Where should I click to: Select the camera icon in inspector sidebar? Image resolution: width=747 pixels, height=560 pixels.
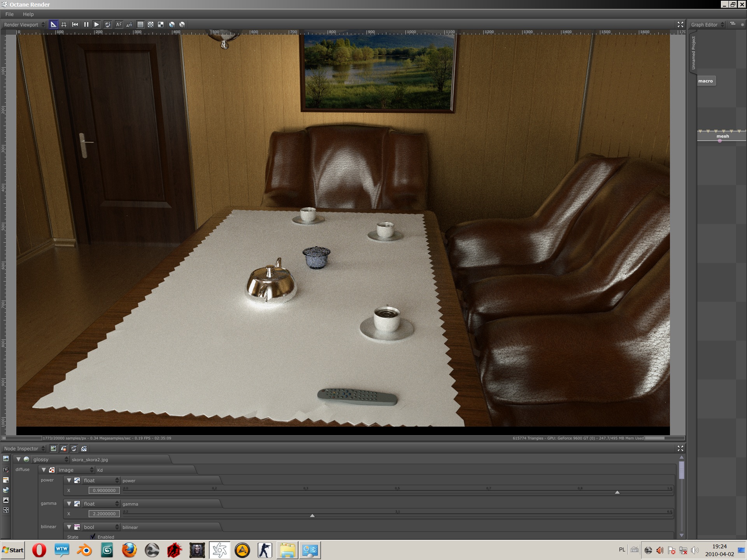[x=6, y=469]
